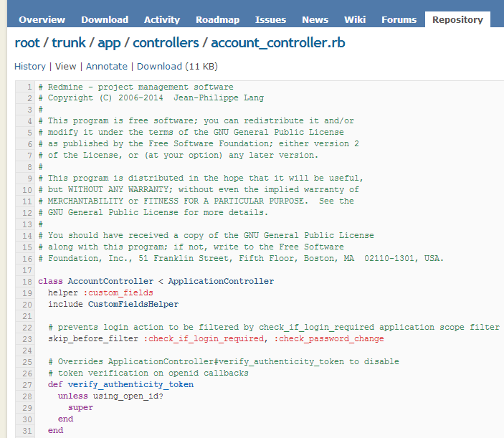504x438 pixels.
Task: Open the controllers folder breadcrumb link
Action: pos(166,43)
